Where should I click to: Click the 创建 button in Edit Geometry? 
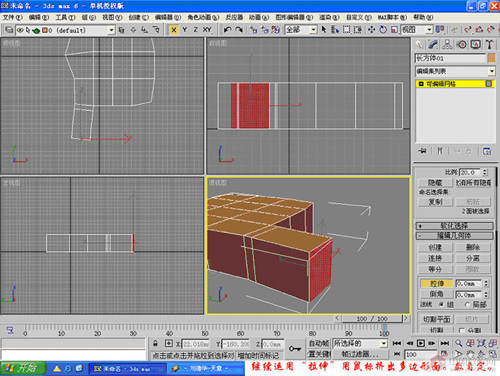pyautogui.click(x=435, y=247)
